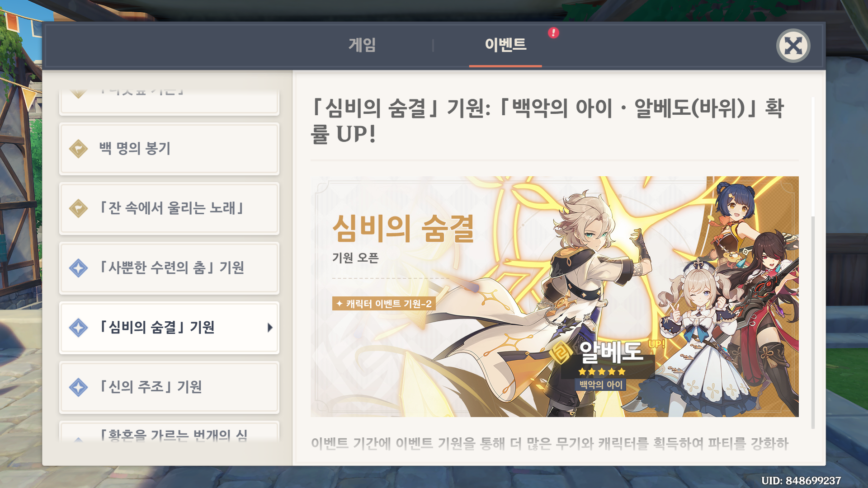Screen dimensions: 868x488
Task: Open the partially visible 황혼을 가르는 번개 entry
Action: 169,432
